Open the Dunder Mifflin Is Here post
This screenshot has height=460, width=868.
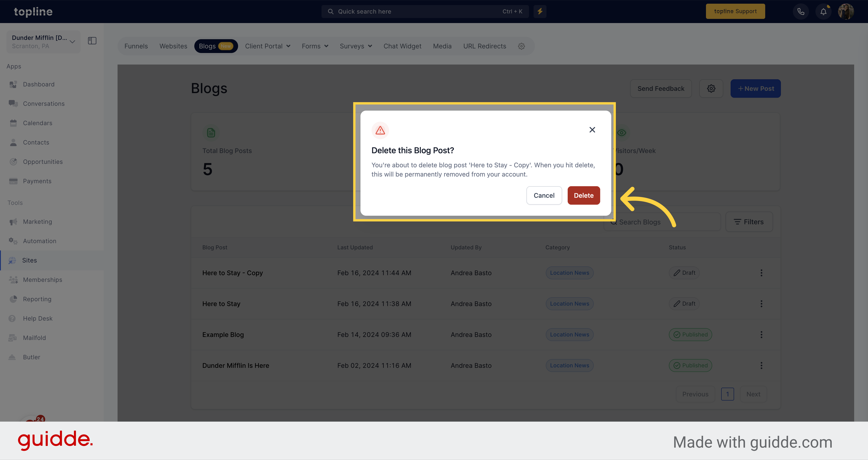point(236,366)
